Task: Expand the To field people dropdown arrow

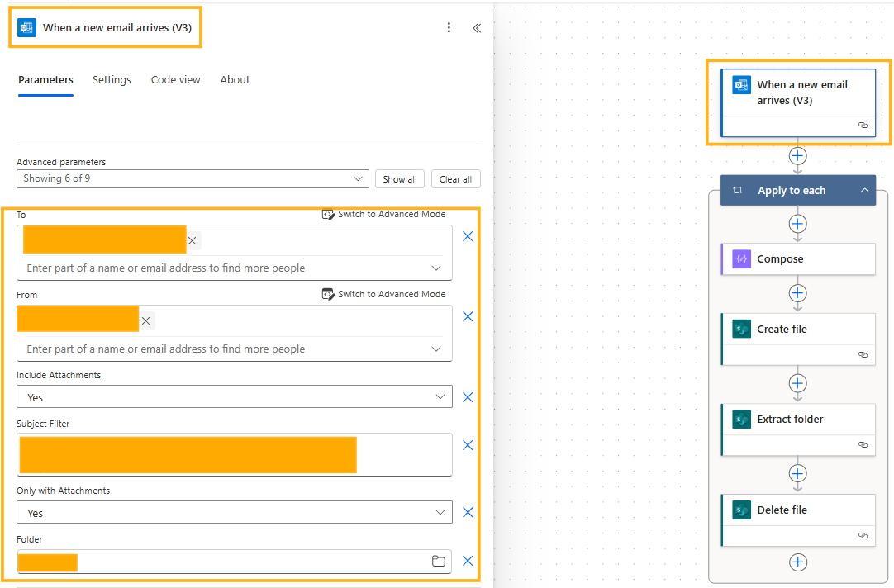Action: pyautogui.click(x=436, y=268)
